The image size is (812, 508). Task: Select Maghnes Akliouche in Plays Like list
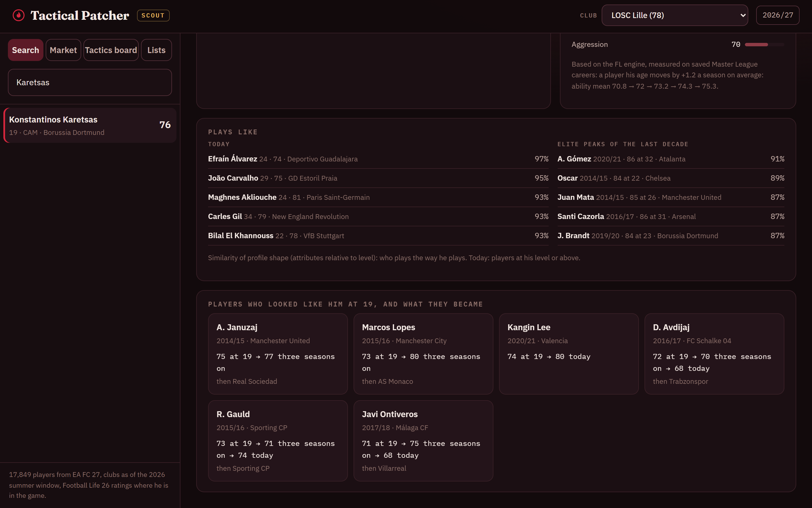[x=378, y=197]
